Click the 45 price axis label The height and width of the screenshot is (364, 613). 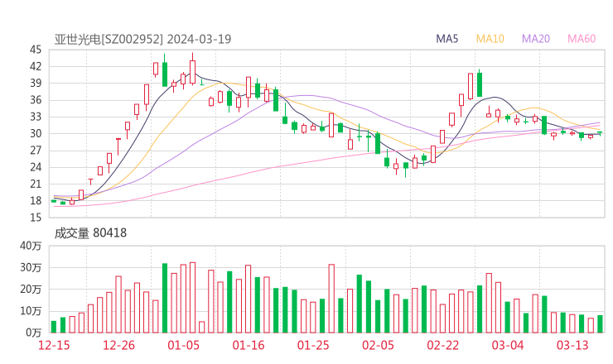[x=36, y=50]
